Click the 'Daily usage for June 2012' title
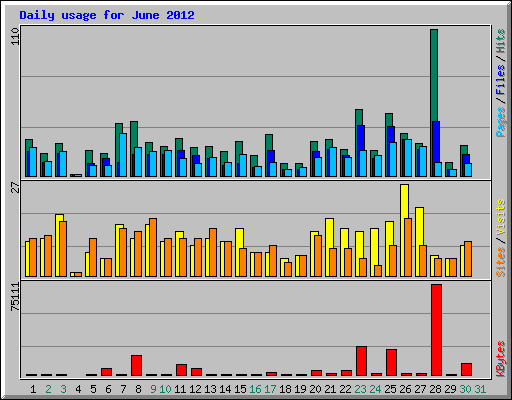The image size is (512, 400). 107,16
